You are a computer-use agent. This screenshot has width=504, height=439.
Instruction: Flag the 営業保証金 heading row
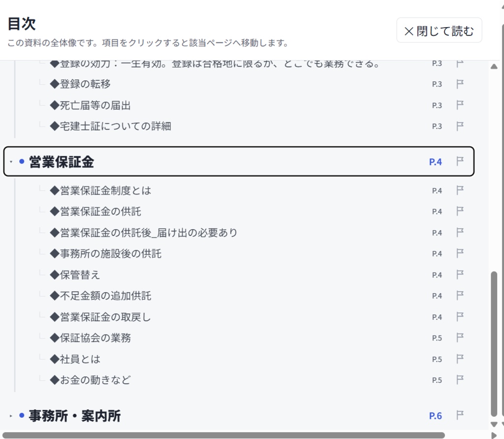tap(460, 161)
